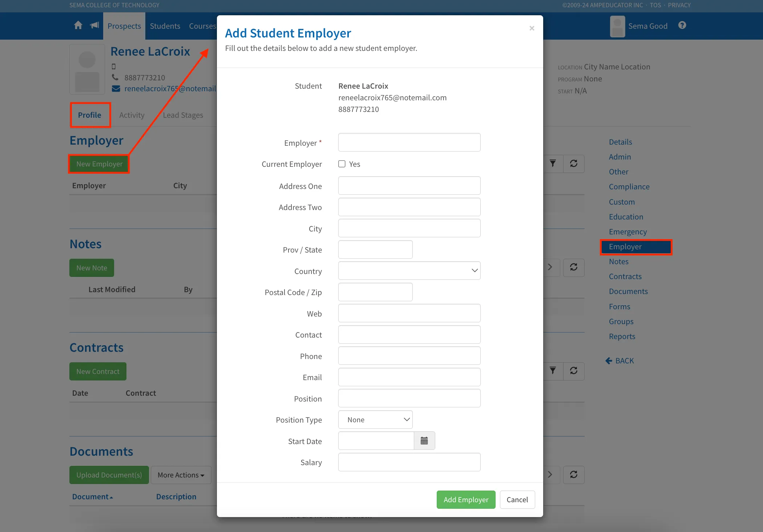Open the PRIVACY link
The image size is (763, 532).
[x=679, y=5]
